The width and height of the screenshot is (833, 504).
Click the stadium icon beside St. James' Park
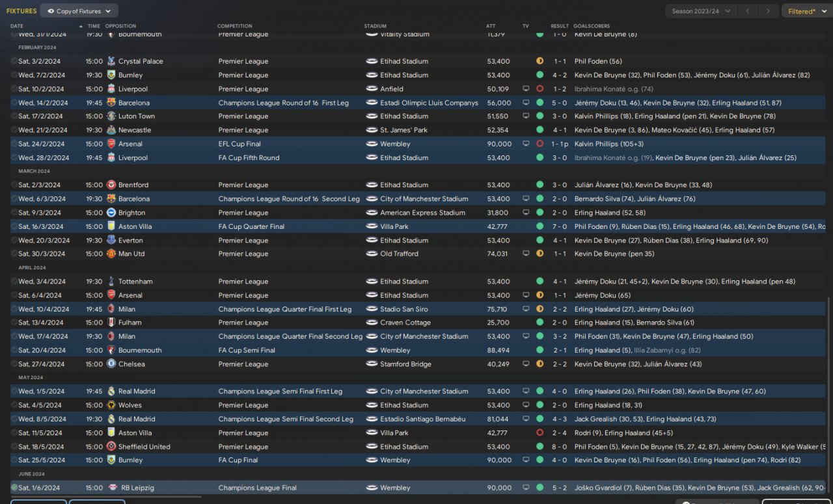coord(372,130)
